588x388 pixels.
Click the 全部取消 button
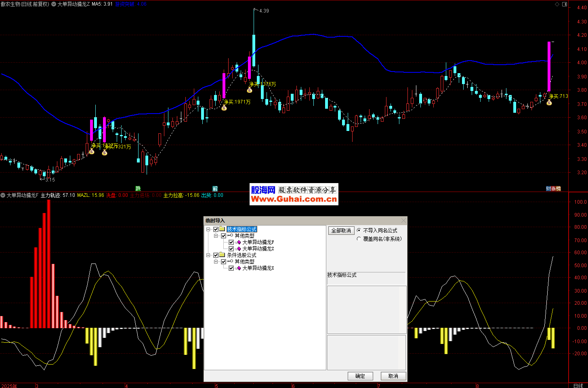point(341,230)
